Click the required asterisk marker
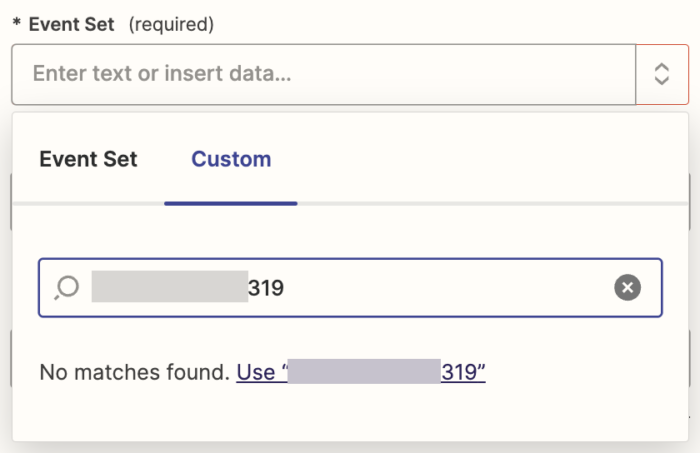This screenshot has width=700, height=453. [x=17, y=26]
